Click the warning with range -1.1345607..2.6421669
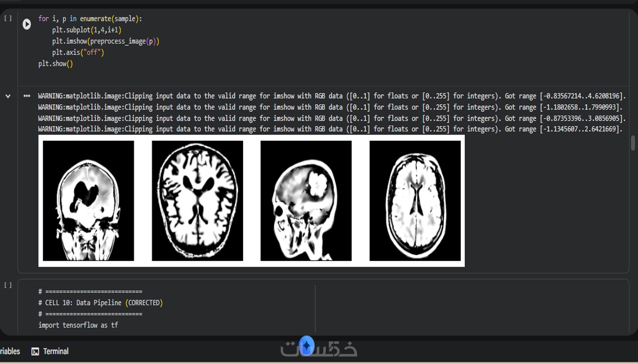The height and width of the screenshot is (364, 638). pyautogui.click(x=330, y=129)
